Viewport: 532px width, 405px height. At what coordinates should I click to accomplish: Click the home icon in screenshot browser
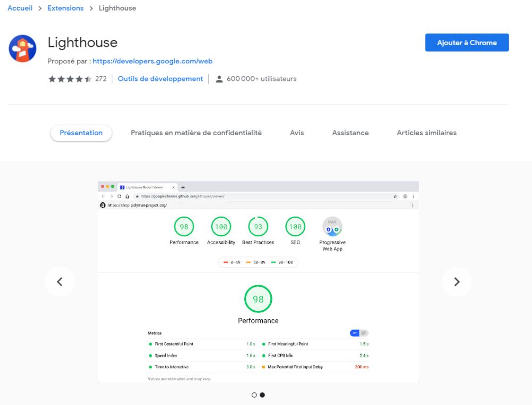[127, 196]
